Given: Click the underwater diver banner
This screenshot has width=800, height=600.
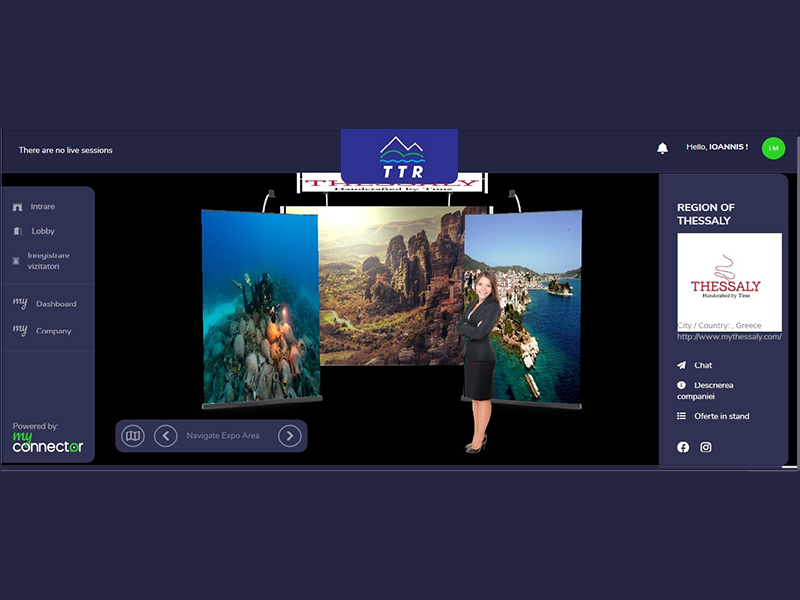Looking at the screenshot, I should [x=260, y=310].
